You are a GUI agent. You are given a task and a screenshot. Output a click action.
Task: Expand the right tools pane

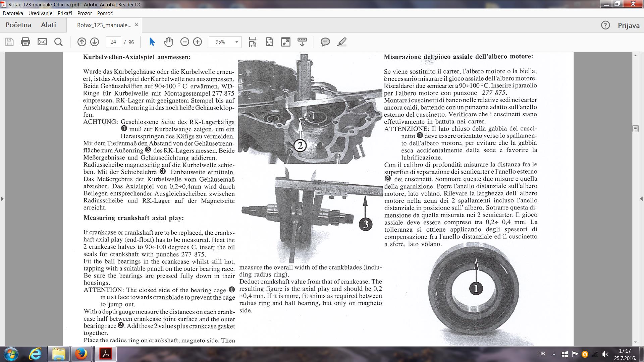[641, 199]
